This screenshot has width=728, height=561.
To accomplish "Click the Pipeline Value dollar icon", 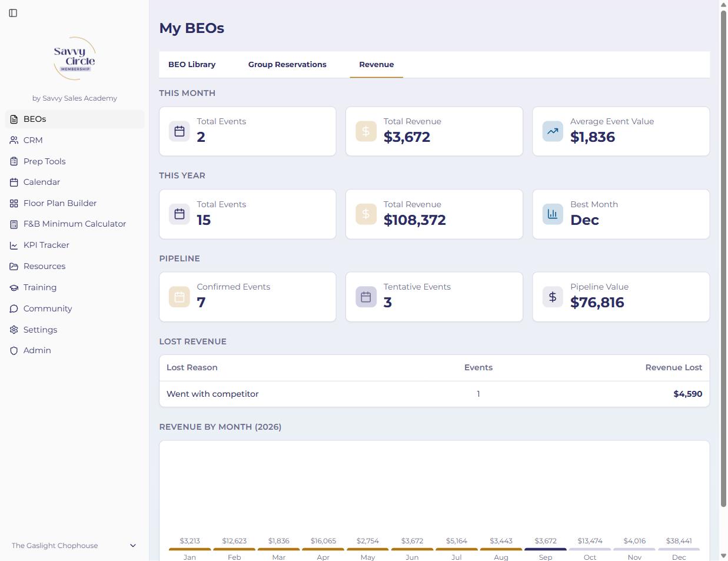I will click(553, 297).
